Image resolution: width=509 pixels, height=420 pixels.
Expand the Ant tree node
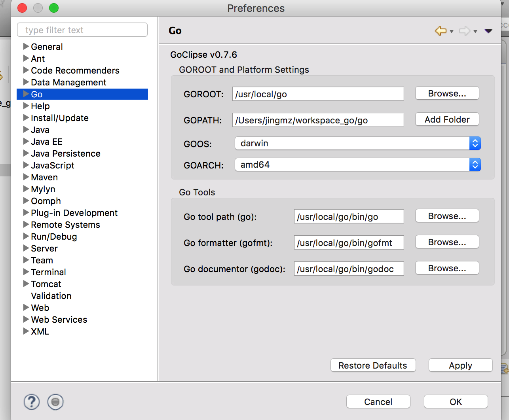pyautogui.click(x=26, y=58)
